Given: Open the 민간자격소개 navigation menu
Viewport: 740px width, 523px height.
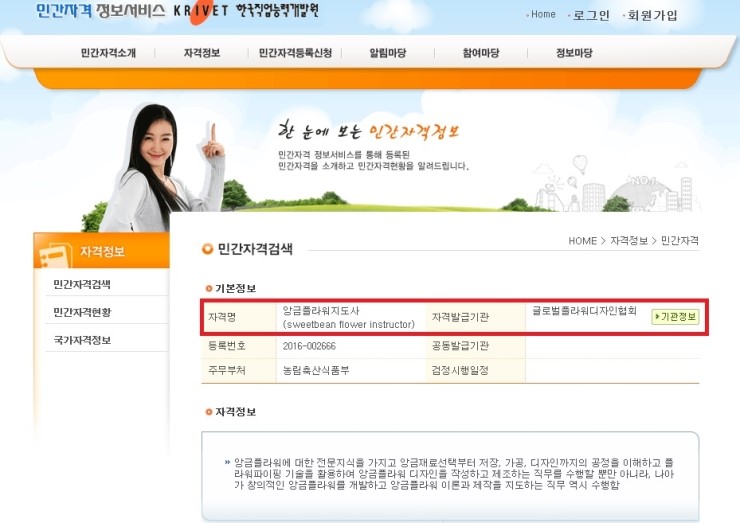Looking at the screenshot, I should [108, 53].
